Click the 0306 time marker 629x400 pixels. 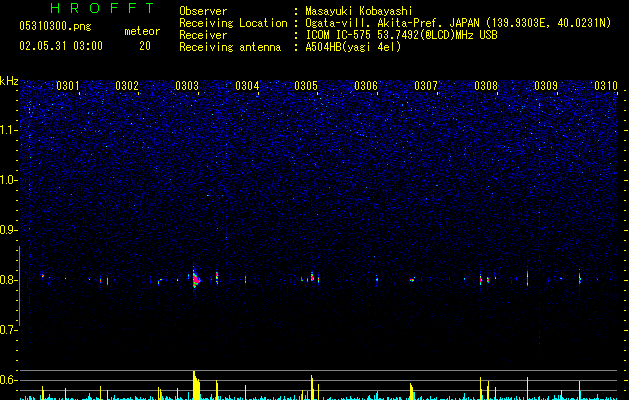point(366,86)
